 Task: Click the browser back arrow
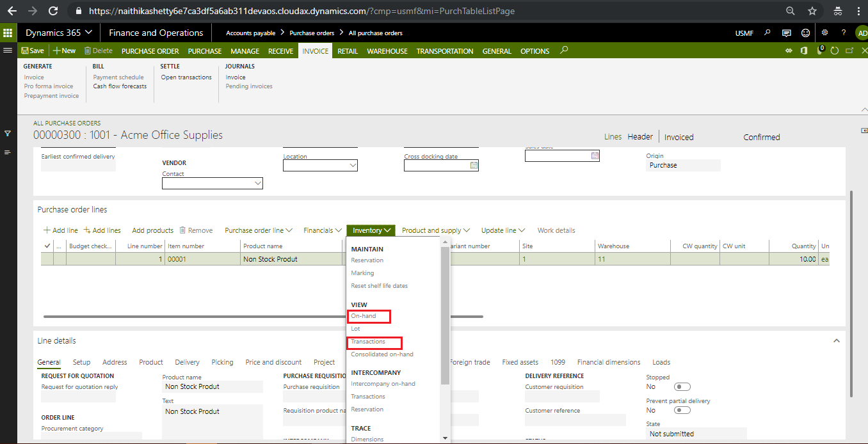pyautogui.click(x=12, y=11)
